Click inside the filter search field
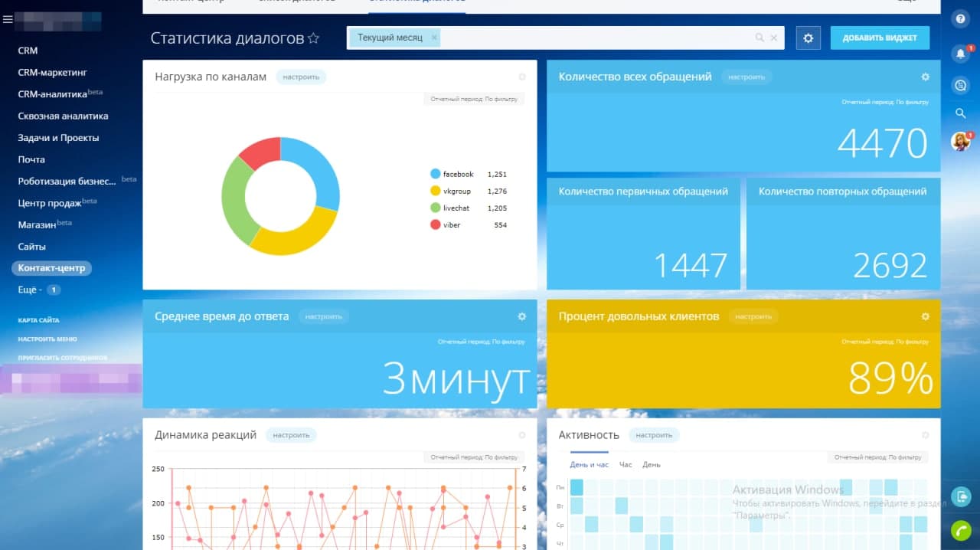This screenshot has width=980, height=550. point(597,38)
